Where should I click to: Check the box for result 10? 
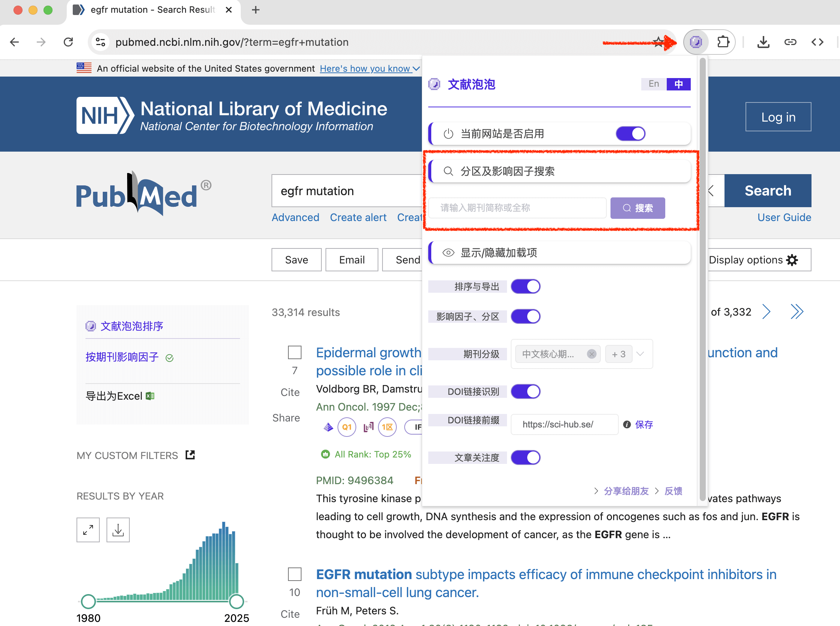pos(294,574)
